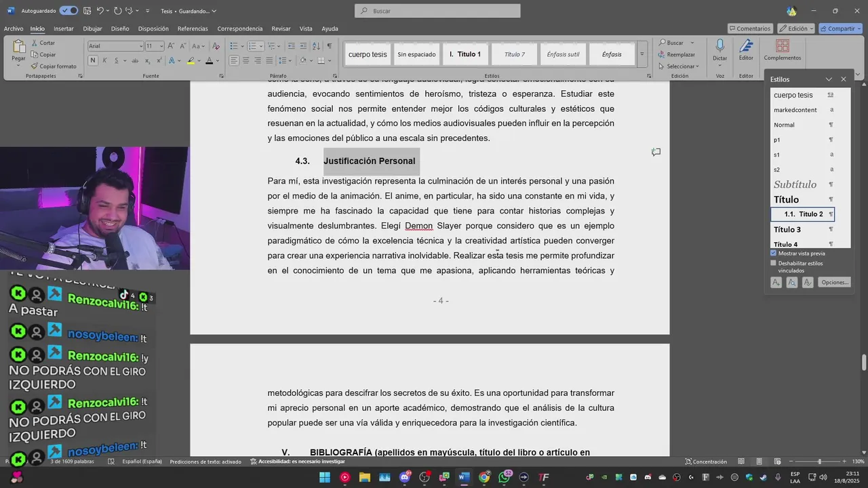Open the Edición mode dropdown
Viewport: 868px width, 488px height.
click(x=796, y=28)
